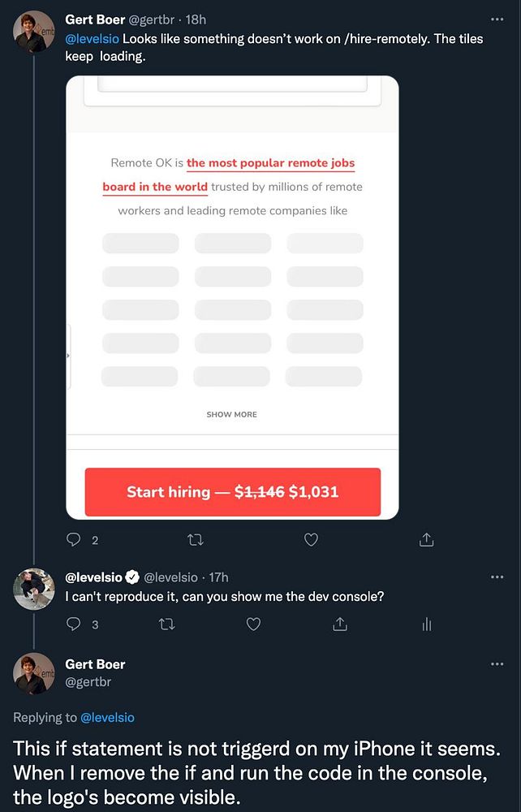The height and width of the screenshot is (812, 521).
Task: Click Start hiring button in screenshot
Action: (x=233, y=492)
